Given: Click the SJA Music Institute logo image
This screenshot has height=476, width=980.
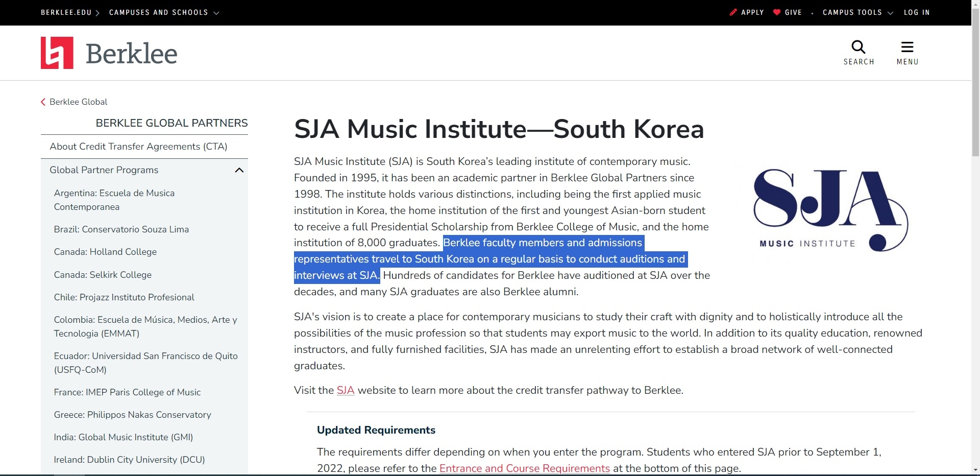Looking at the screenshot, I should click(831, 210).
